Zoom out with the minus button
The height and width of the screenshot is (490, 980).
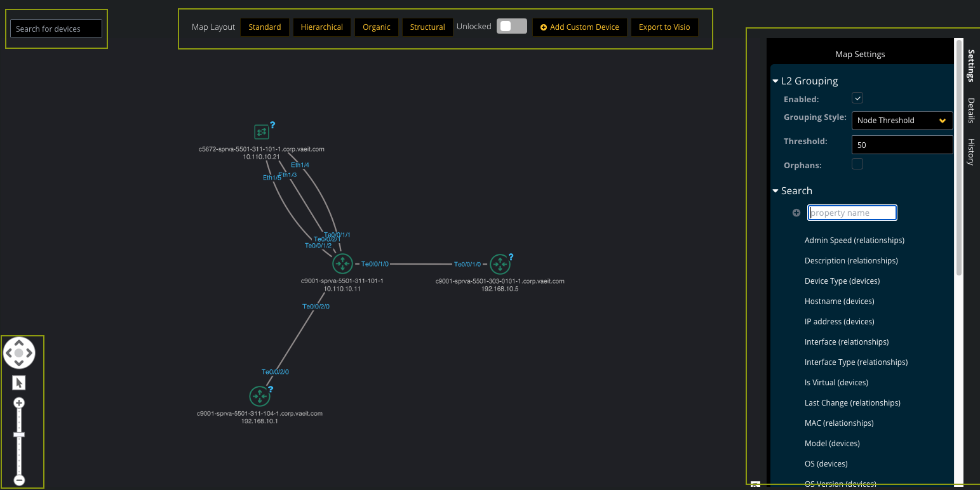pyautogui.click(x=19, y=480)
